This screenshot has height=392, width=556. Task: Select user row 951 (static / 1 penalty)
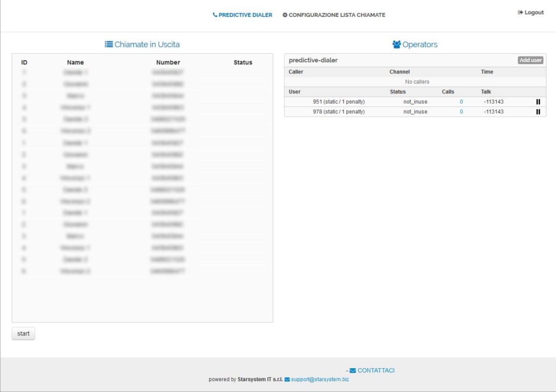click(x=339, y=102)
